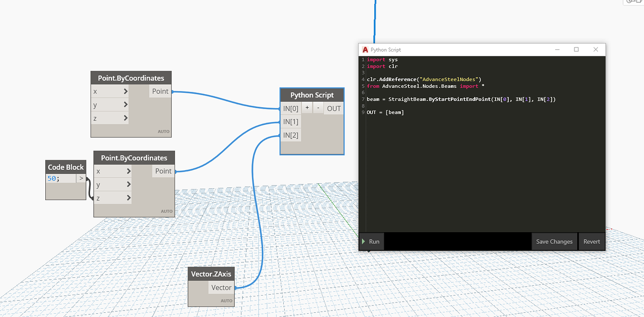Viewport: 644px width, 317px height.
Task: Click the Revert button
Action: 592,241
